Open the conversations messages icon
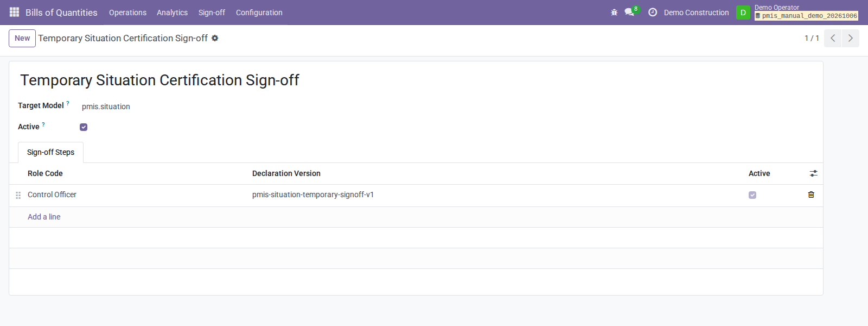868x326 pixels. pyautogui.click(x=629, y=12)
